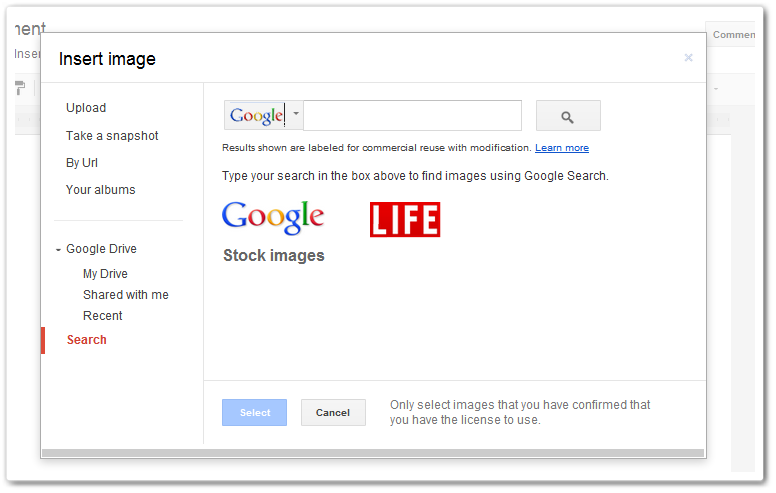Collapse the Google Drive tree
The height and width of the screenshot is (493, 776).
point(58,249)
